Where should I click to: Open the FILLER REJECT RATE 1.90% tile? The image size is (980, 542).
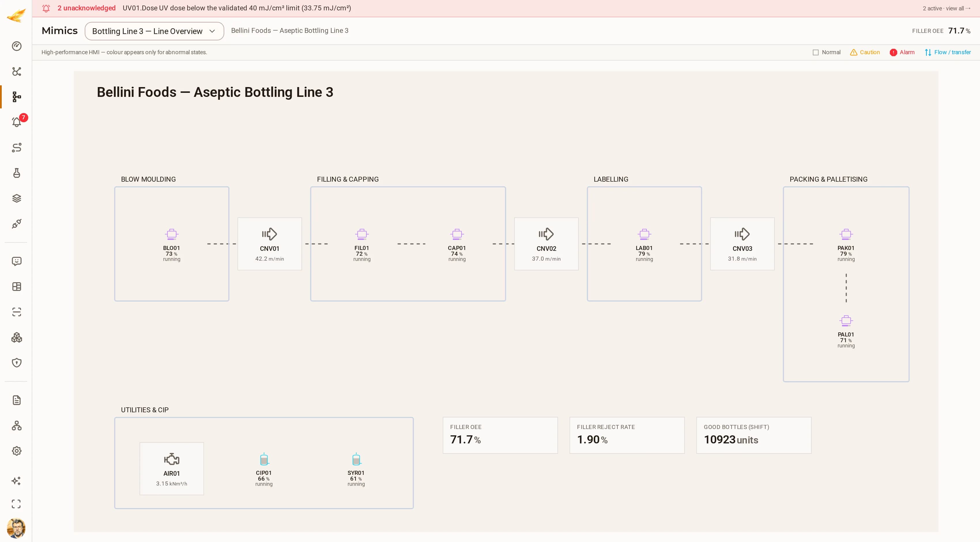click(627, 435)
